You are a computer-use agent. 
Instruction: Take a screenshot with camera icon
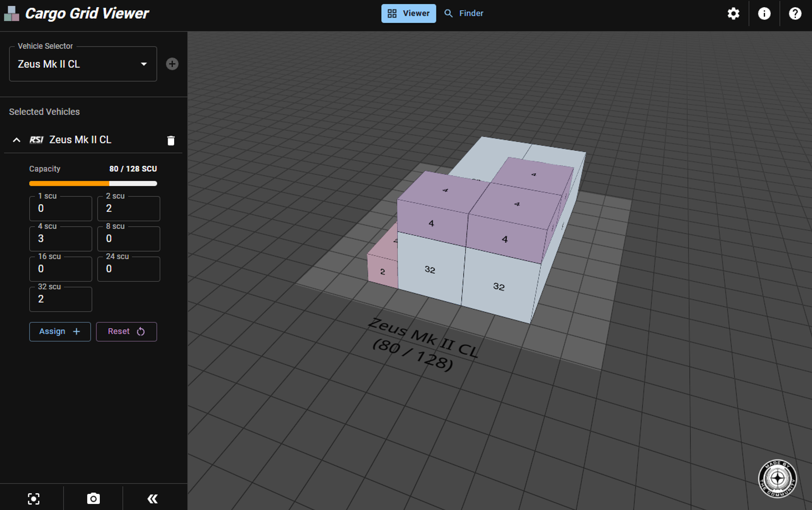tap(93, 499)
